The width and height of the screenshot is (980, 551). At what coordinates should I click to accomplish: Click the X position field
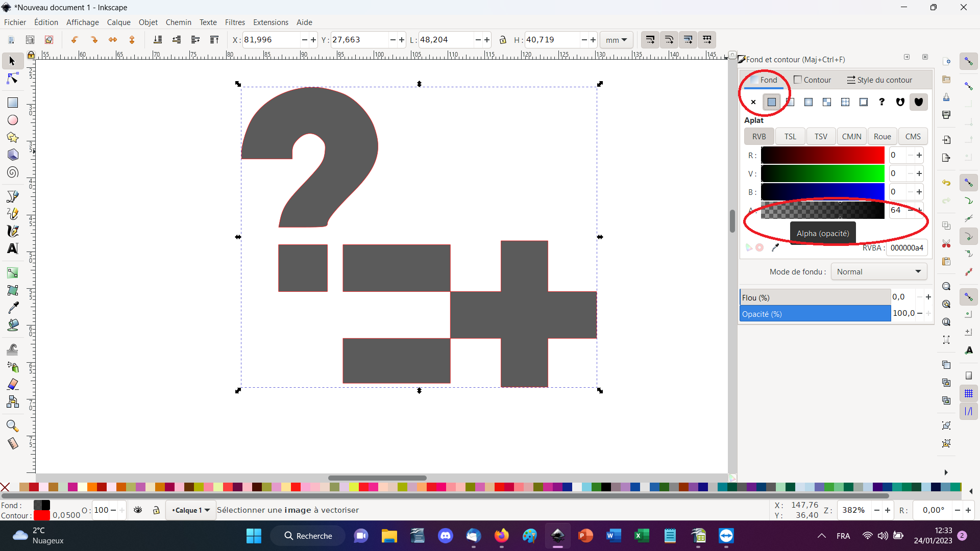pyautogui.click(x=271, y=40)
